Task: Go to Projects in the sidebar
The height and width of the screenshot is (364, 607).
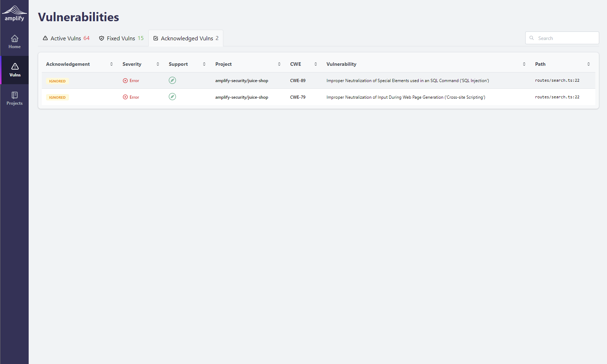Action: [15, 98]
